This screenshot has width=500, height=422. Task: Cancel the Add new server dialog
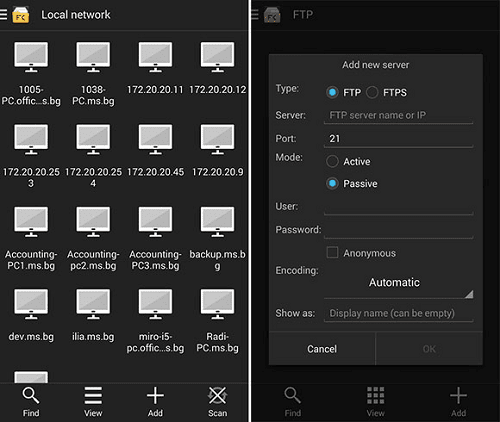pyautogui.click(x=322, y=349)
